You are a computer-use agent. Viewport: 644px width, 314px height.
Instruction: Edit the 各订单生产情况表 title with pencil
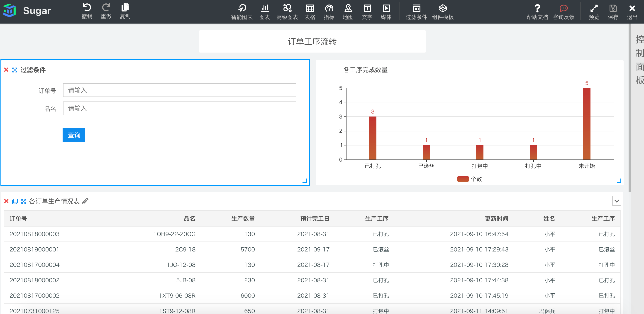click(x=85, y=201)
